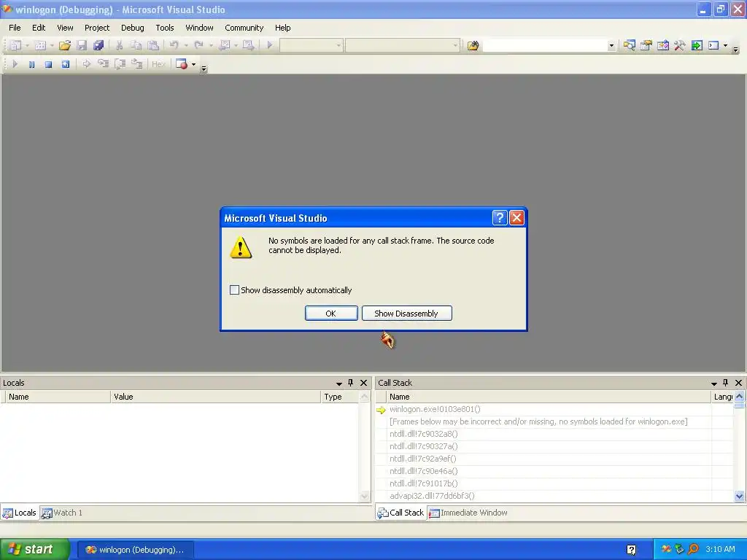Click the Step Into icon
Screen dimensions: 747x560
tap(104, 64)
